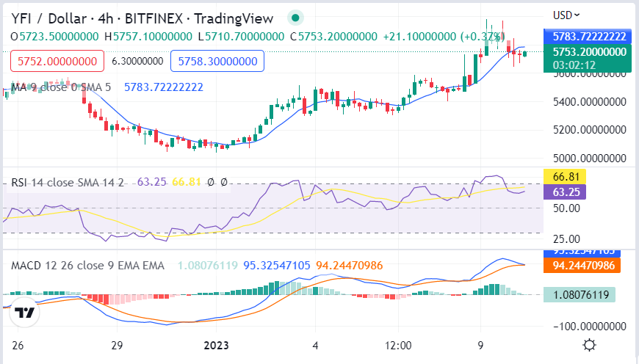This screenshot has height=364, width=639.
Task: Select the YFI / Dollar symbol title
Action: click(48, 19)
